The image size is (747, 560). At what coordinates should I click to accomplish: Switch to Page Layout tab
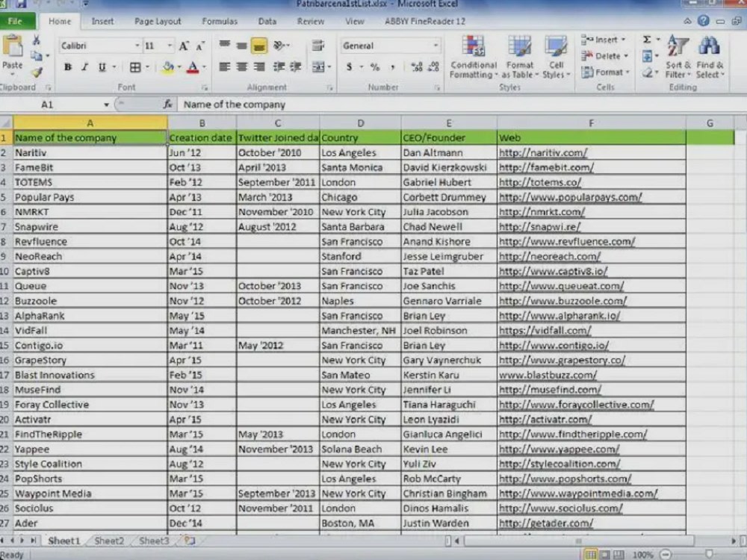click(158, 22)
